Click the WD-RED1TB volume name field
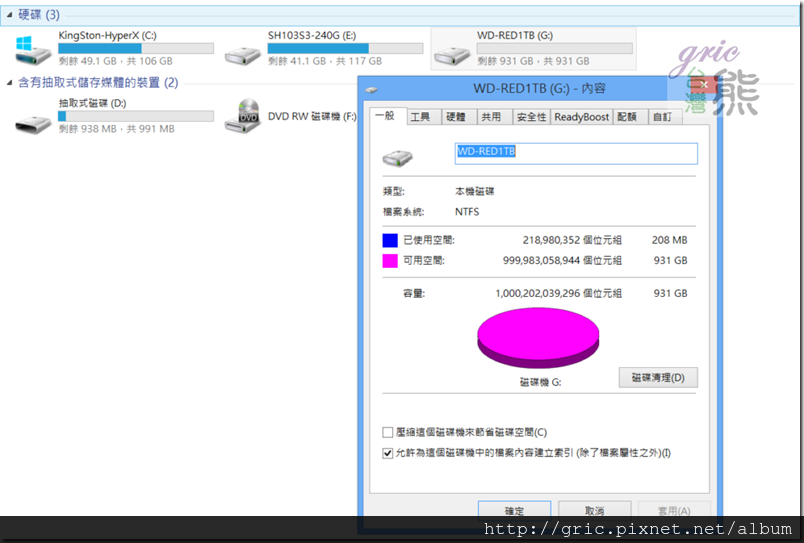Screen dimensions: 804x543 coord(576,153)
